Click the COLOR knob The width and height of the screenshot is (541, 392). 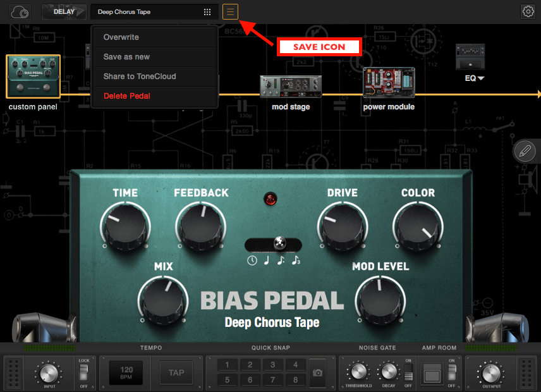pos(418,226)
